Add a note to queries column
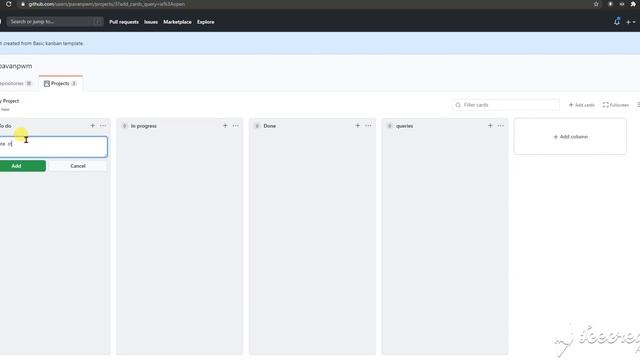Viewport: 640px width, 360px height. tap(490, 126)
